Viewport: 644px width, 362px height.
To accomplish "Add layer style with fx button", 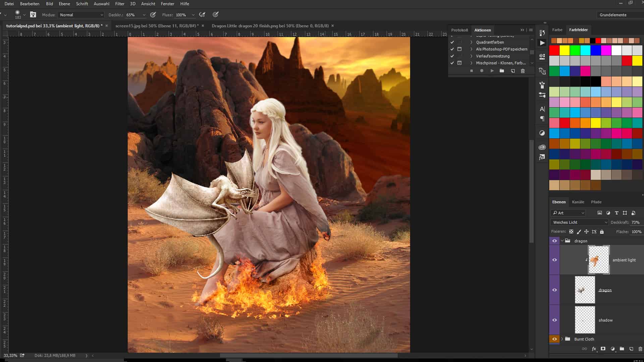I will pos(594,349).
